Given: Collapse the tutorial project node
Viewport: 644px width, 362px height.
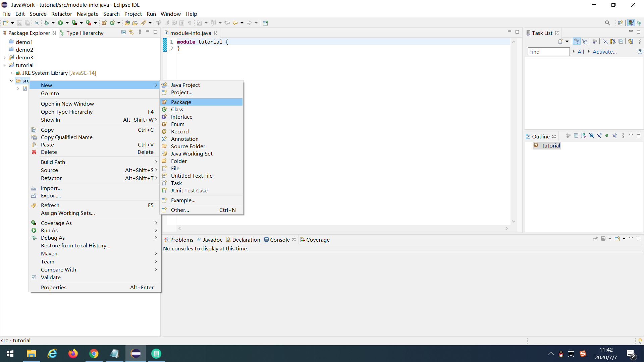Looking at the screenshot, I should point(5,65).
